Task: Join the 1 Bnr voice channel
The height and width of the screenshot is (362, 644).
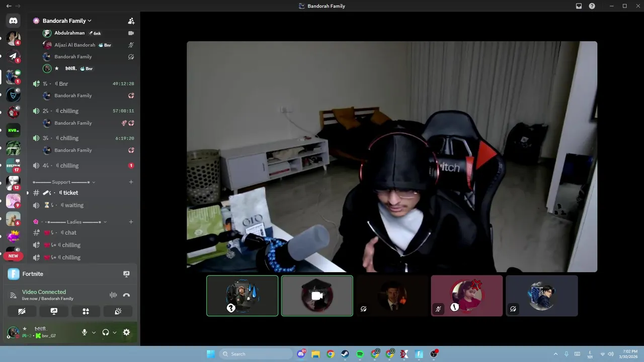Action: [83, 83]
